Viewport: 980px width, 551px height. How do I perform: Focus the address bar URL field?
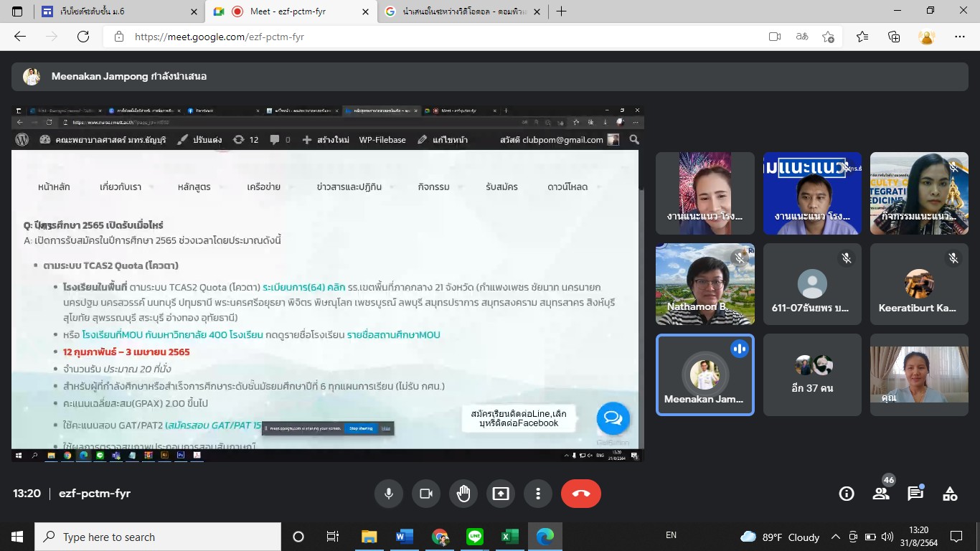(x=445, y=37)
